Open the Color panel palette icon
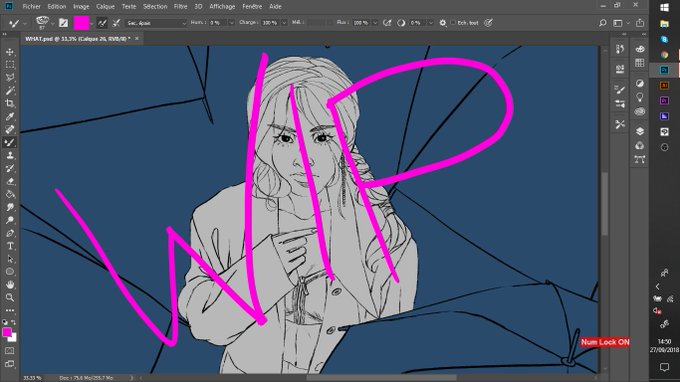 tap(640, 49)
